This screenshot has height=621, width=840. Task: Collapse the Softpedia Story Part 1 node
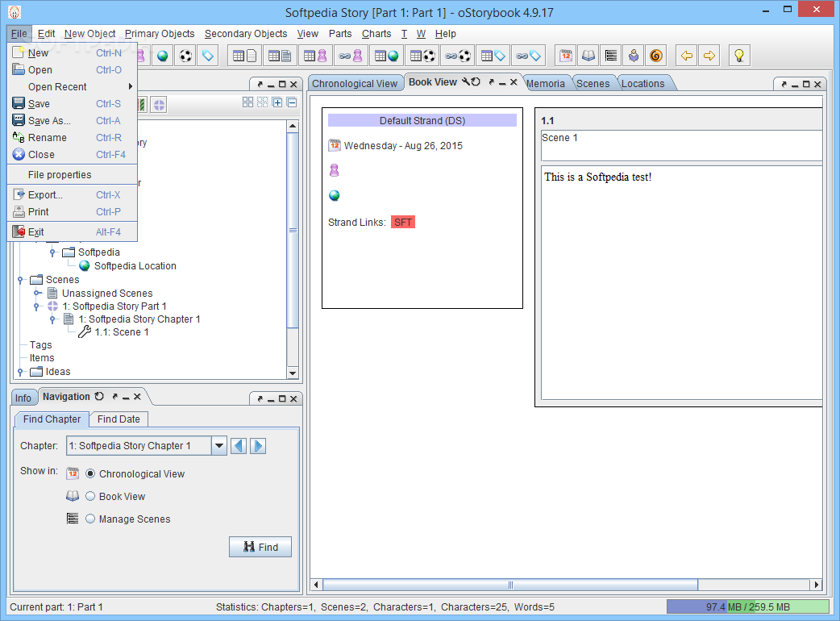tap(36, 306)
